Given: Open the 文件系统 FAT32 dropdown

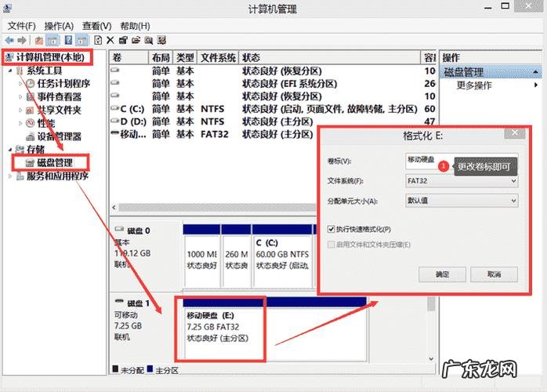Looking at the screenshot, I should (462, 181).
